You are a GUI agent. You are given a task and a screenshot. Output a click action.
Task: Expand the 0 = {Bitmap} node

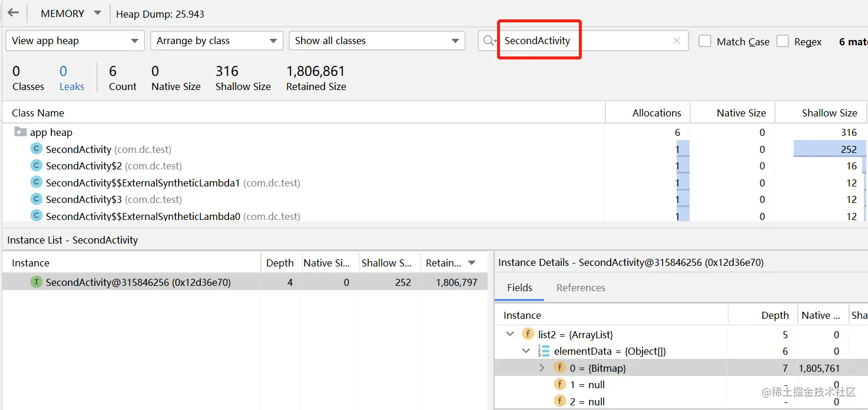pyautogui.click(x=542, y=368)
